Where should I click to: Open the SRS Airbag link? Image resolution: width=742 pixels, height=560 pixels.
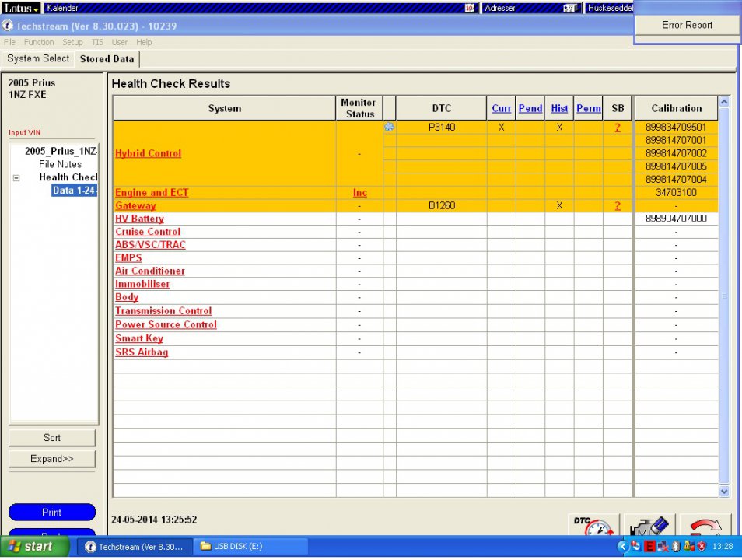(x=142, y=352)
